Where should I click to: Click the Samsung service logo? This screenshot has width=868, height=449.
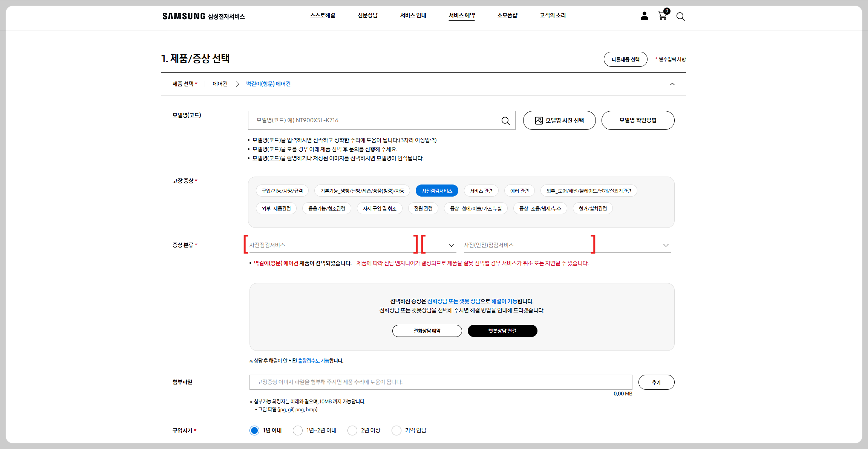(204, 16)
